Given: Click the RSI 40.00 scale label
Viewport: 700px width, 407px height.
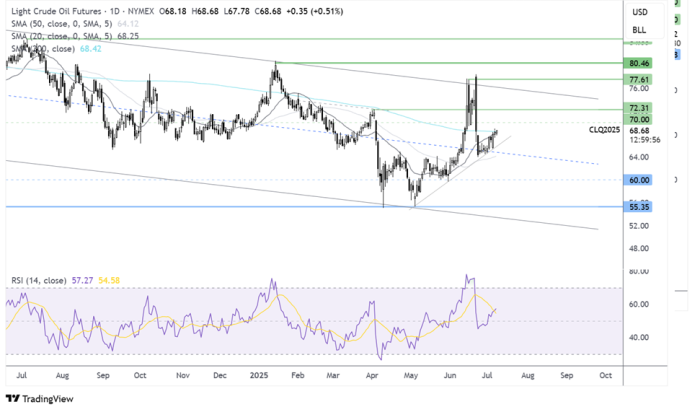Looking at the screenshot, I should (x=639, y=337).
